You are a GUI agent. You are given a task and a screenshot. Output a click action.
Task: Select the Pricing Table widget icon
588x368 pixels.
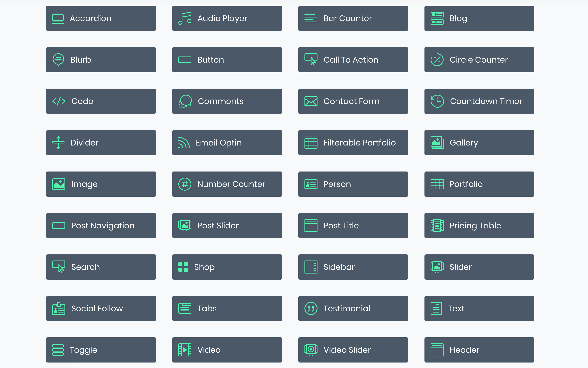pyautogui.click(x=436, y=225)
